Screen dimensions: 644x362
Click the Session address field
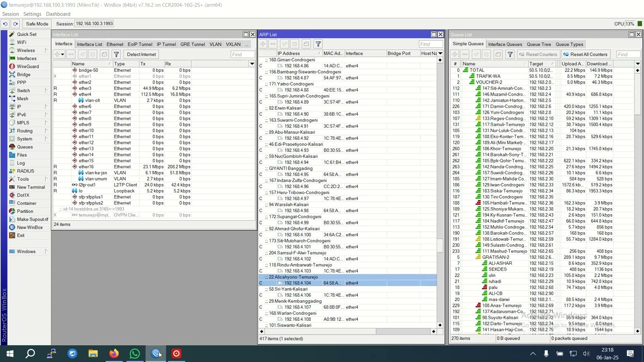coord(94,24)
